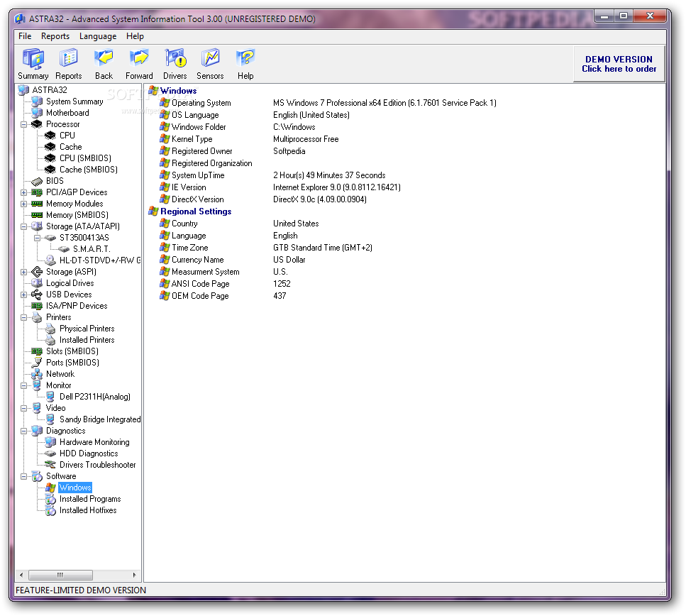This screenshot has height=616, width=686.
Task: Click the Network tree icon
Action: pos(37,374)
